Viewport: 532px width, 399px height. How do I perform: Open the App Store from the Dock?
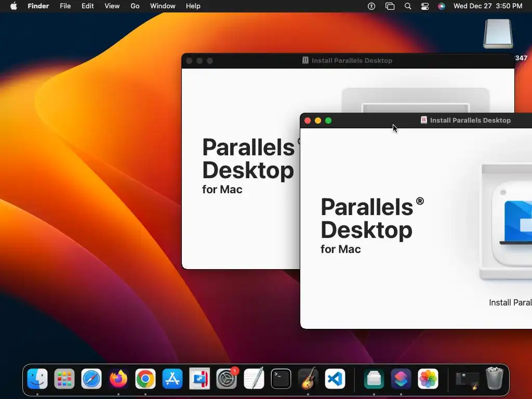(x=172, y=378)
